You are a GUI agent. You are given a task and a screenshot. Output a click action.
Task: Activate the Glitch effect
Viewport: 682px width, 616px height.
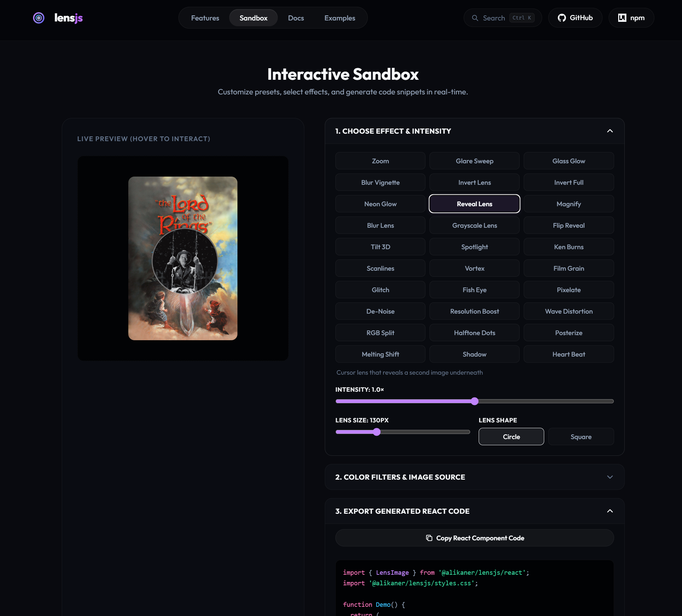[380, 290]
